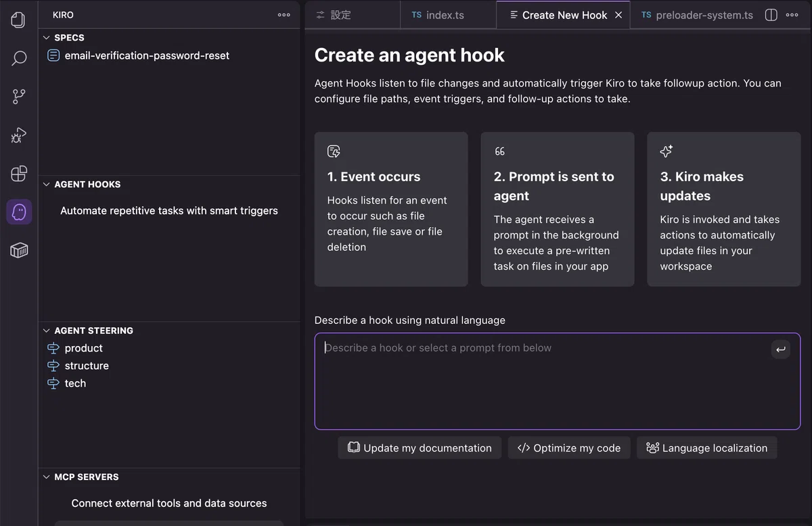812x526 pixels.
Task: Focus the hook description text box
Action: coord(558,381)
